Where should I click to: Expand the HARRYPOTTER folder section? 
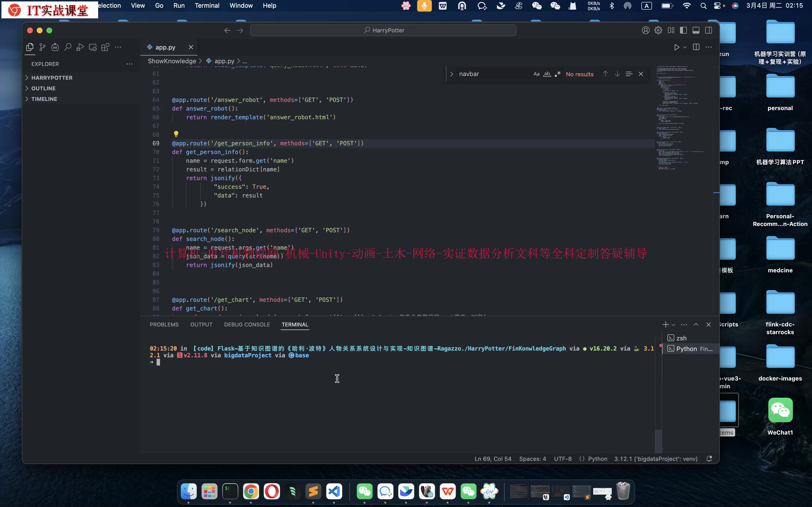[52, 78]
